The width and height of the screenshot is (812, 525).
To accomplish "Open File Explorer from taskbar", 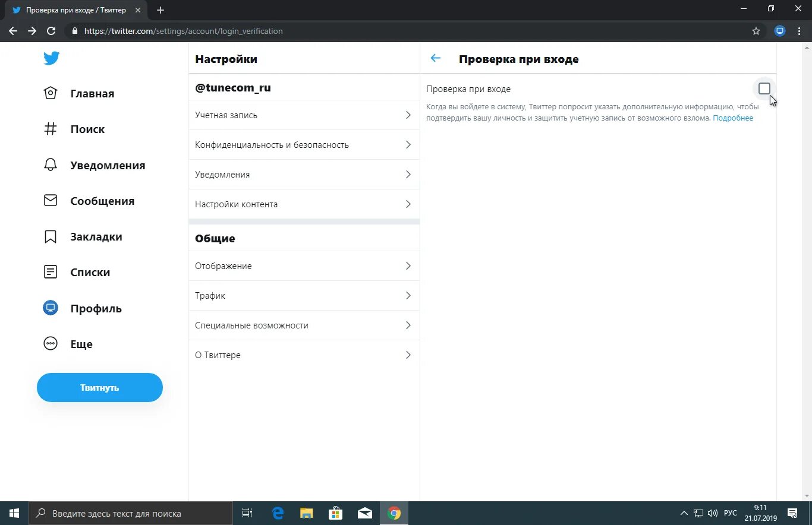I will point(306,513).
